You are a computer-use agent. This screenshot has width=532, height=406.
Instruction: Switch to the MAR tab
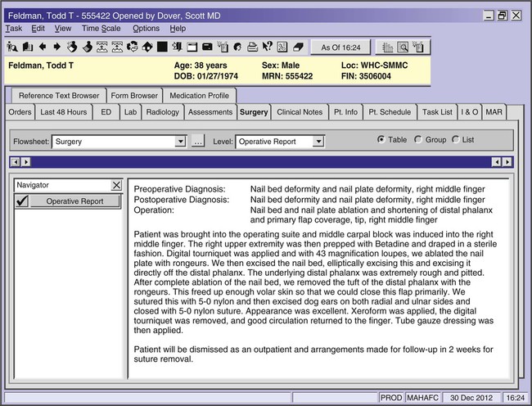(494, 112)
